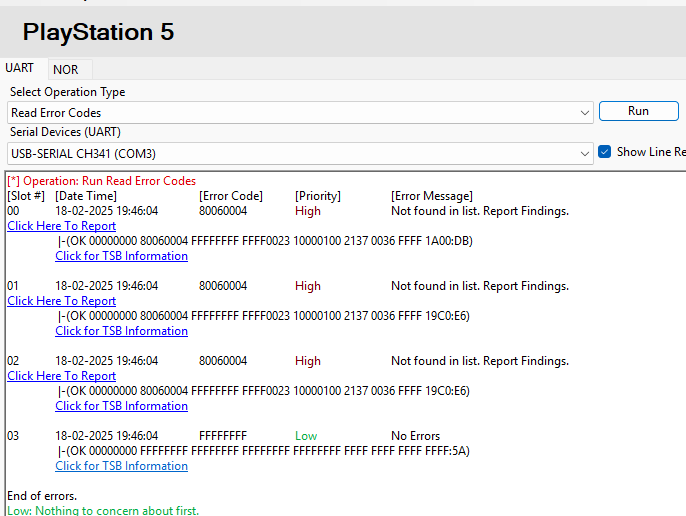Click the slot 02 Not found in list message
This screenshot has width=686, height=516.
click(x=480, y=361)
